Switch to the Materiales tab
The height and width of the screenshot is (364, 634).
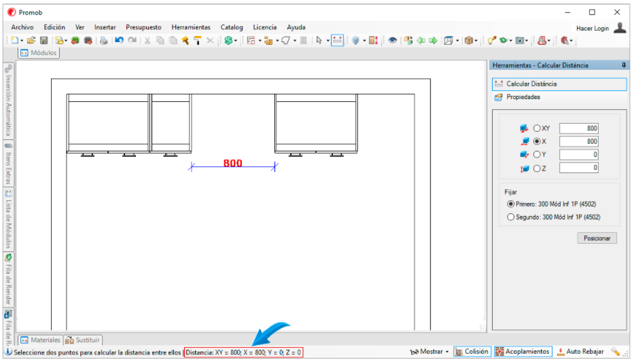point(40,340)
